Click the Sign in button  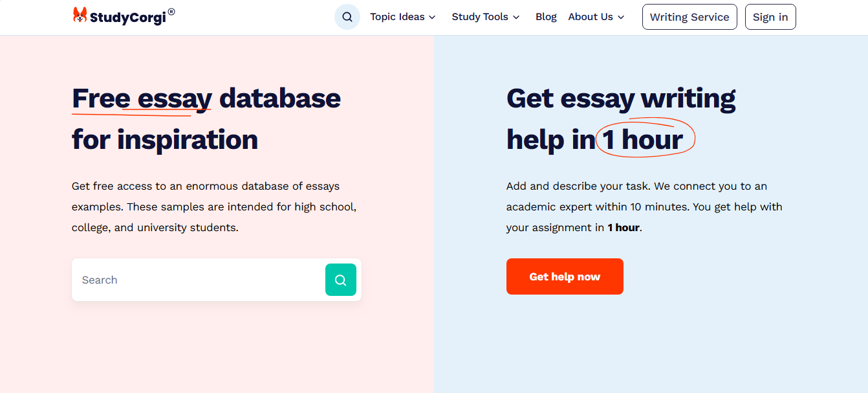tap(770, 17)
